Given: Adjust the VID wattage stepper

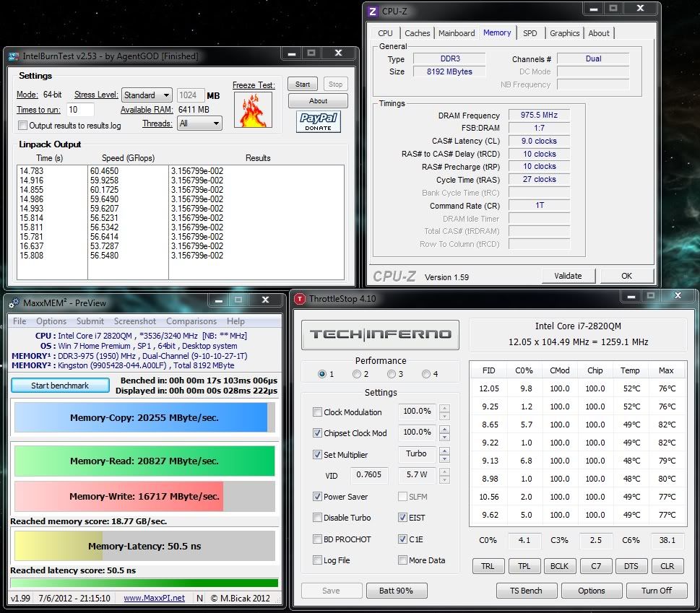Looking at the screenshot, I should pos(444,476).
